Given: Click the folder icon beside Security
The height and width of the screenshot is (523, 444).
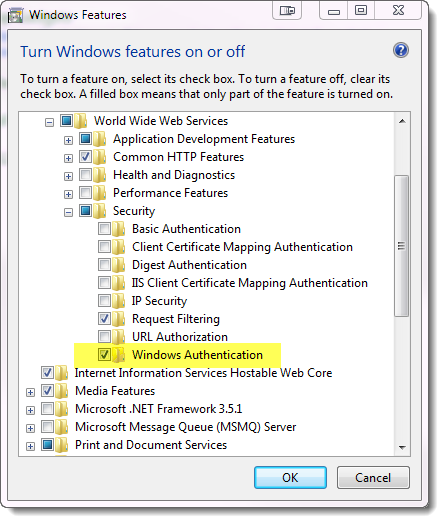Looking at the screenshot, I should (100, 211).
